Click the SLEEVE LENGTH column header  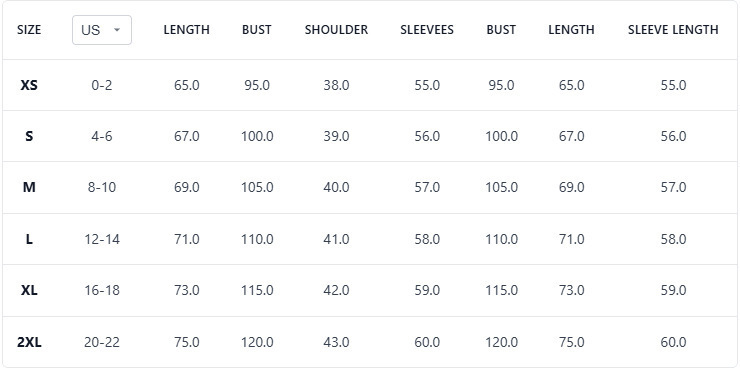pos(673,30)
